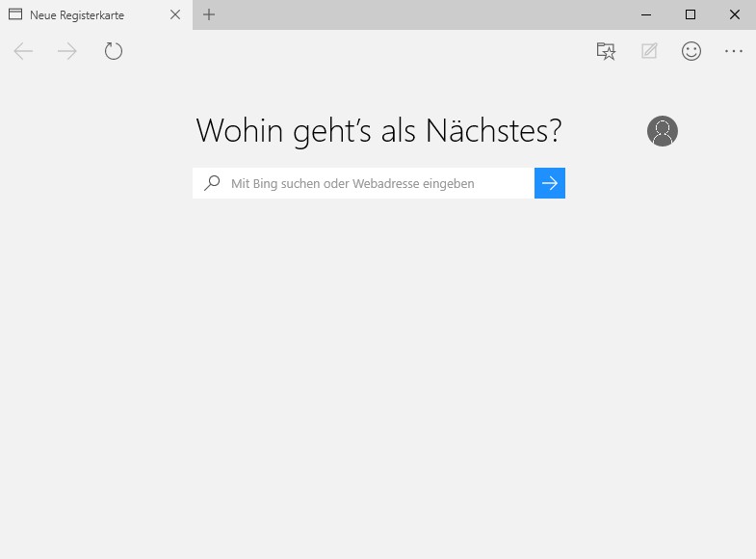Viewport: 756px width, 559px height.
Task: Close the 'Neue Registerkarte' tab
Action: (x=174, y=15)
